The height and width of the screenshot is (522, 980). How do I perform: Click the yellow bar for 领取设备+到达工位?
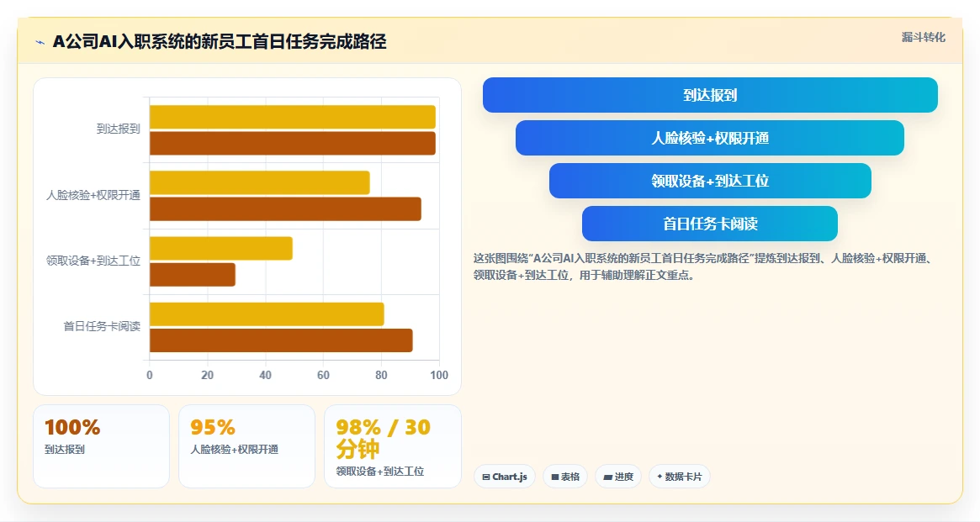pos(220,248)
